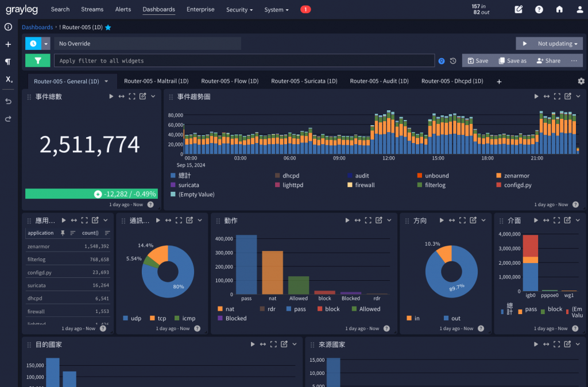This screenshot has width=588, height=387.
Task: Click the blue query help icon
Action: click(442, 61)
